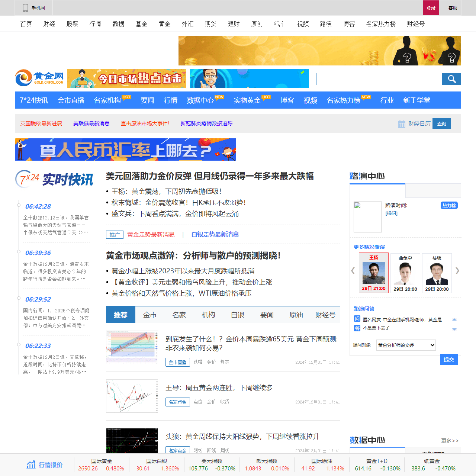The image size is (476, 476).
Task: Open the 手机网 mobile site icon
Action: [x=25, y=7]
